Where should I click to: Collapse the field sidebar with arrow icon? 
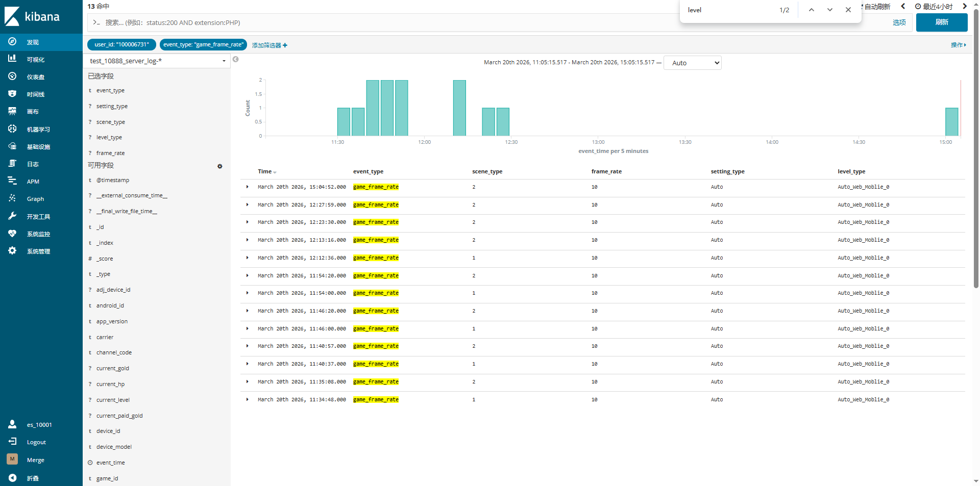pyautogui.click(x=235, y=60)
